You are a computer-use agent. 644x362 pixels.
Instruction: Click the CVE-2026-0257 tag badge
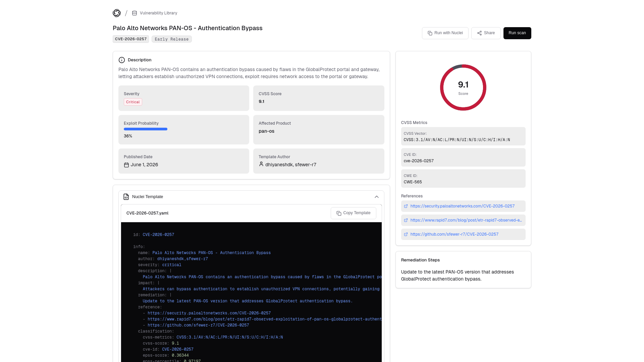tap(131, 39)
